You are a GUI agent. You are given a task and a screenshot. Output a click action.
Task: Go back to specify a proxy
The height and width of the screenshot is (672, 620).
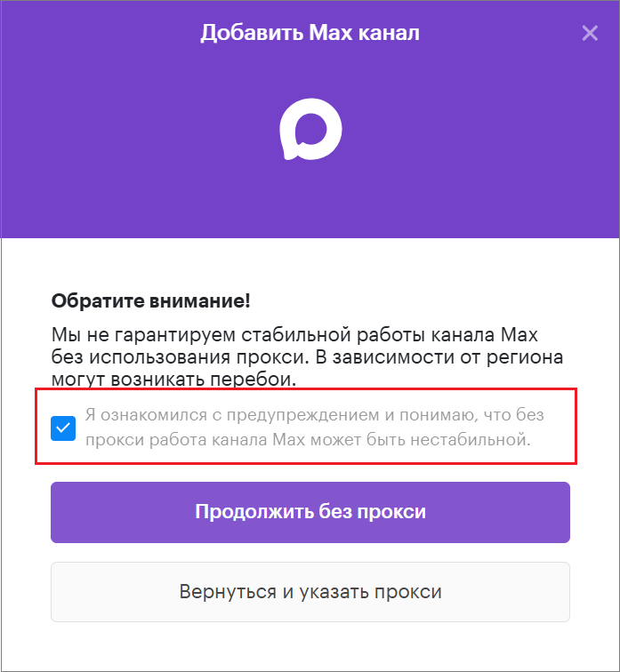(x=310, y=592)
